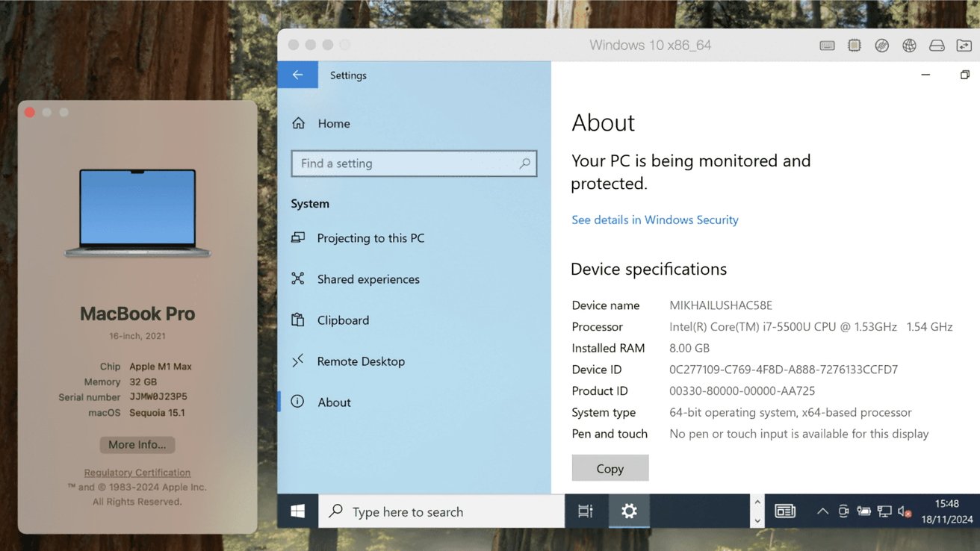Viewport: 980px width, 551px height.
Task: Restore down the Settings window
Action: pyautogui.click(x=964, y=75)
